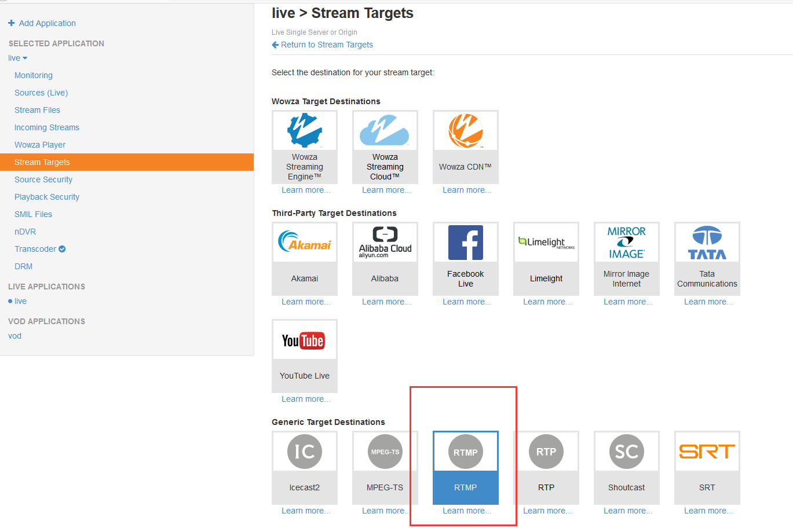Select the Wowza Streaming Cloud logo icon
The image size is (793, 532).
(385, 130)
